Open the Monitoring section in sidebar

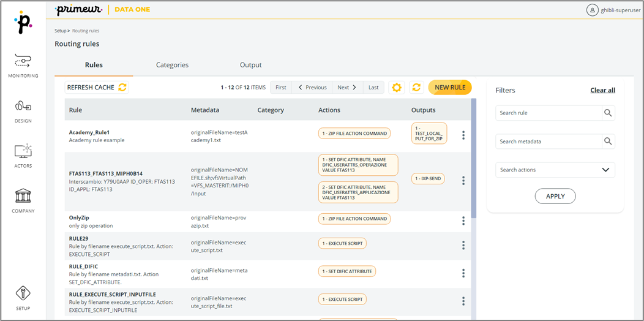click(23, 62)
